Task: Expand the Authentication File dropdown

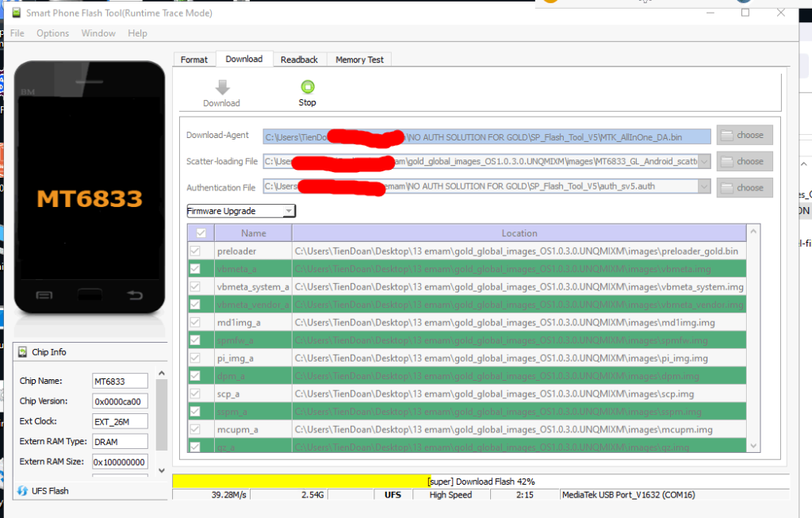Action: pyautogui.click(x=705, y=187)
